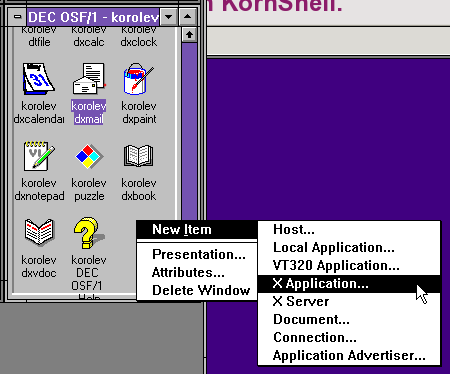Choose Application Advertiser... in the submenu
The image size is (450, 374).
pyautogui.click(x=349, y=355)
